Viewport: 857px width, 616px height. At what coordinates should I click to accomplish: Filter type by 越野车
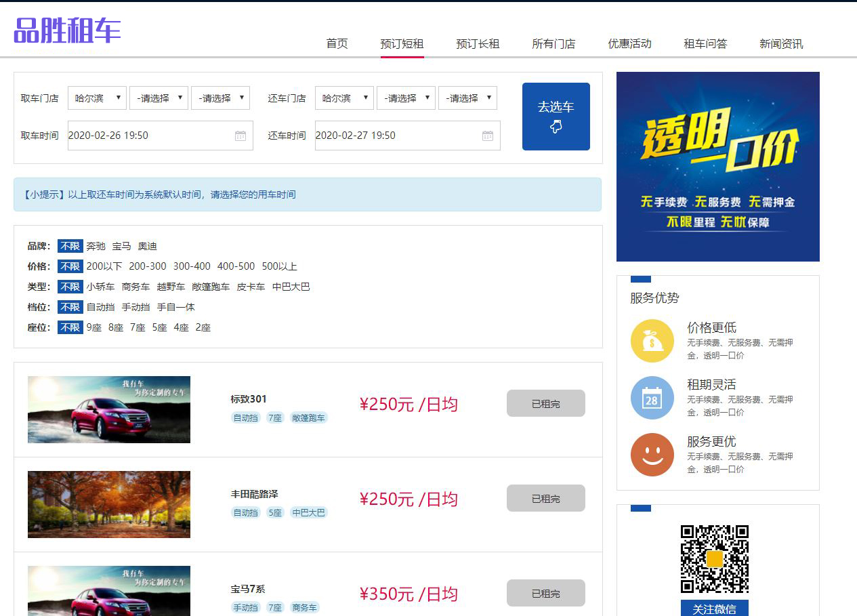click(x=171, y=287)
